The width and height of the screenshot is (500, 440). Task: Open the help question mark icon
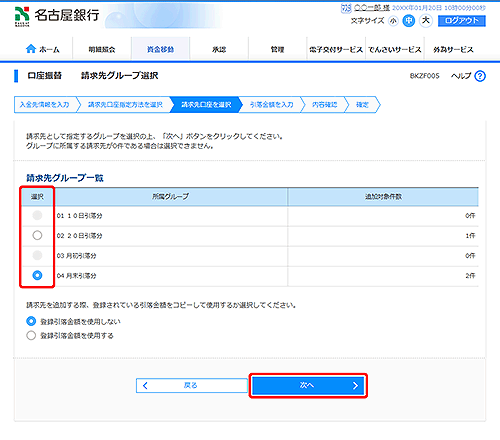tap(480, 76)
